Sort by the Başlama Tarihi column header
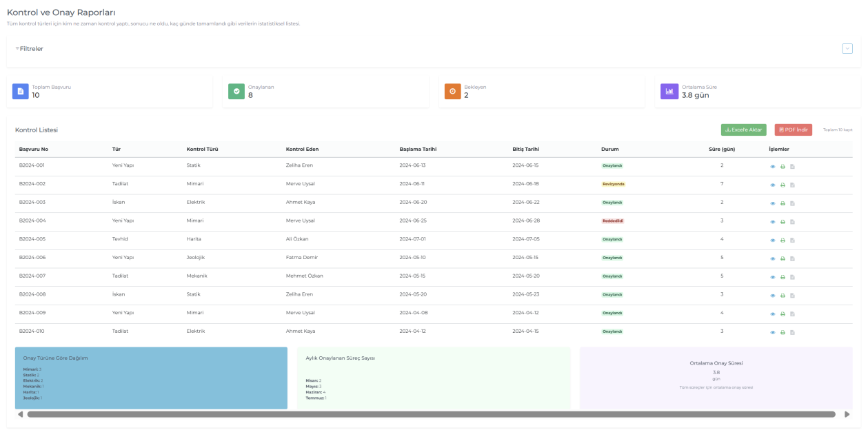The height and width of the screenshot is (430, 868). [418, 149]
